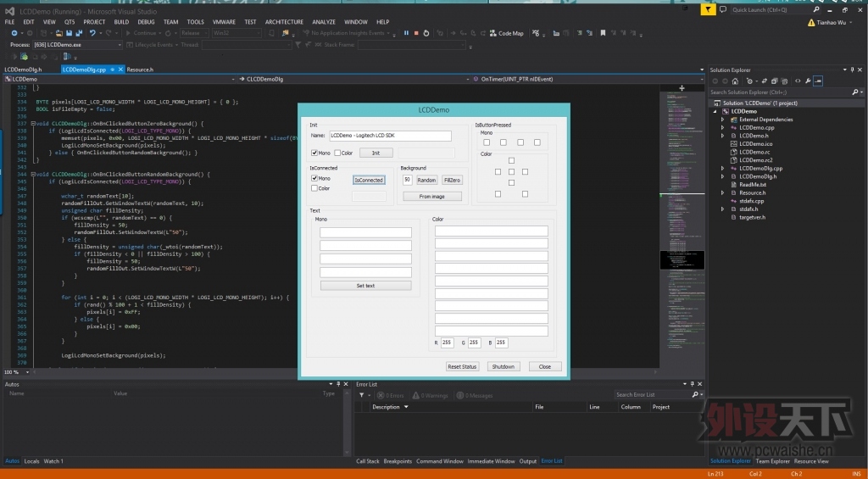Restart the debug session icon

[x=426, y=33]
